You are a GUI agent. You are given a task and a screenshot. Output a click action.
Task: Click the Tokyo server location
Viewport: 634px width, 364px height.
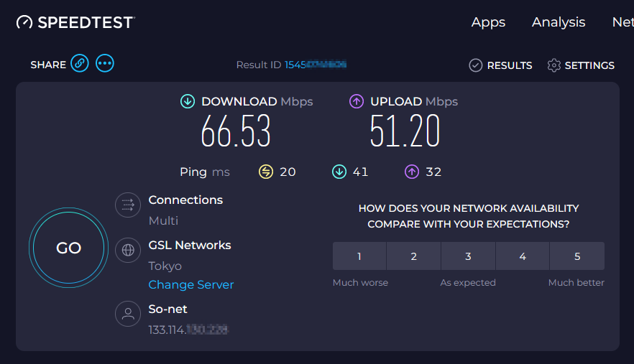pos(165,266)
